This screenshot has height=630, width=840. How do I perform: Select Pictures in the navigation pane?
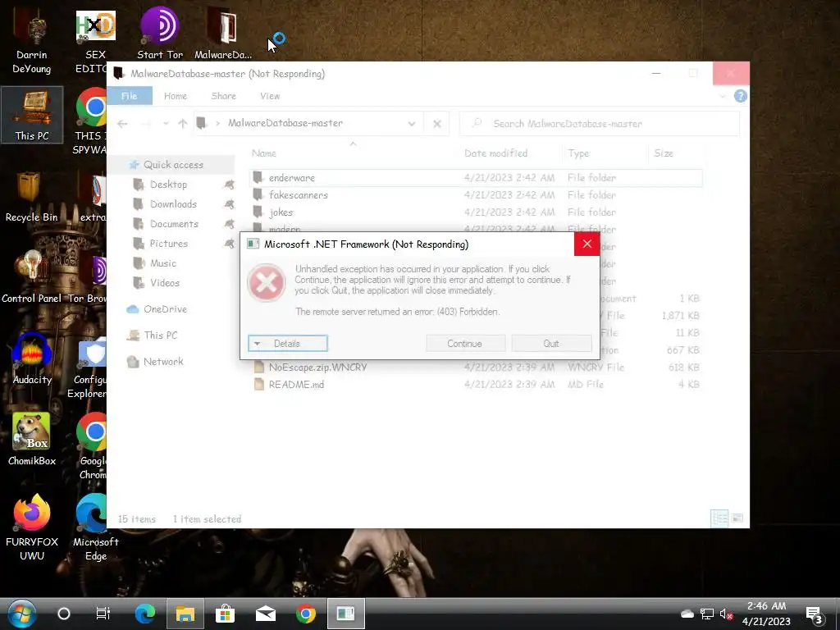(168, 244)
